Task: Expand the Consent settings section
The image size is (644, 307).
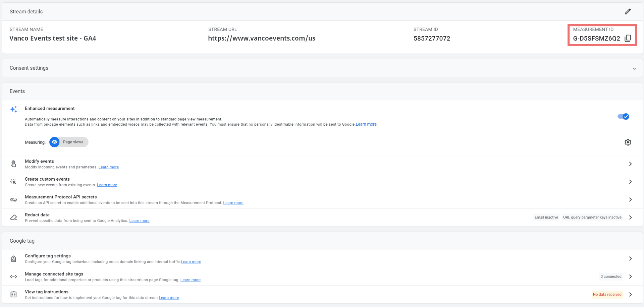Action: point(634,68)
